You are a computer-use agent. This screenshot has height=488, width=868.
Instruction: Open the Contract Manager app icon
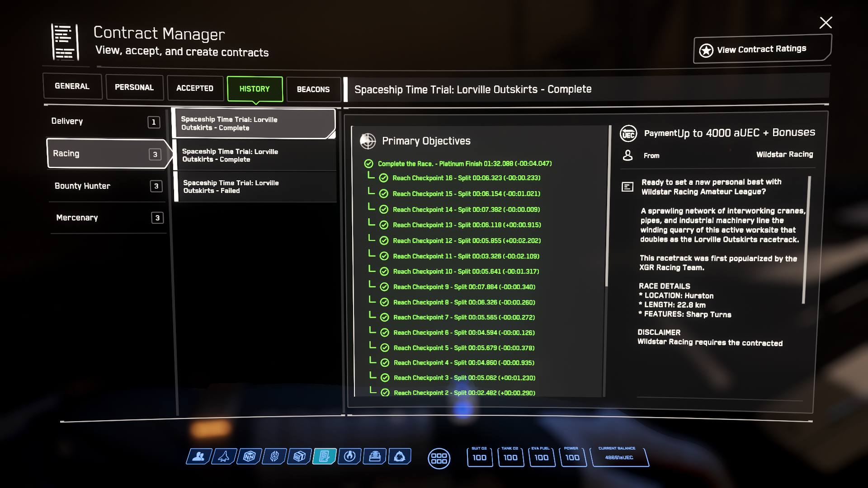325,457
